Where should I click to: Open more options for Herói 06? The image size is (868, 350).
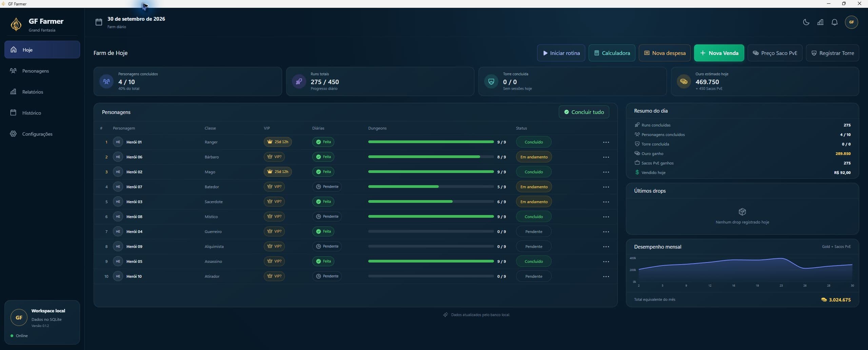coord(606,157)
